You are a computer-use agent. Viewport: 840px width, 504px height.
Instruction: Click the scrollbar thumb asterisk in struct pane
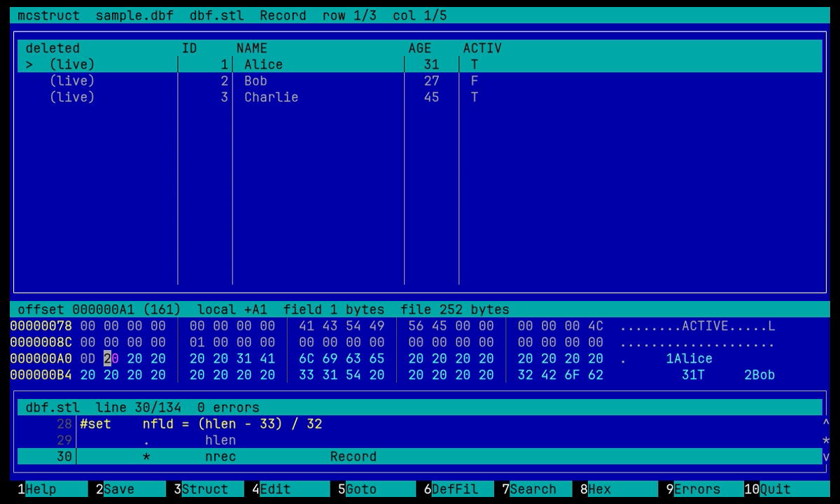(x=826, y=440)
